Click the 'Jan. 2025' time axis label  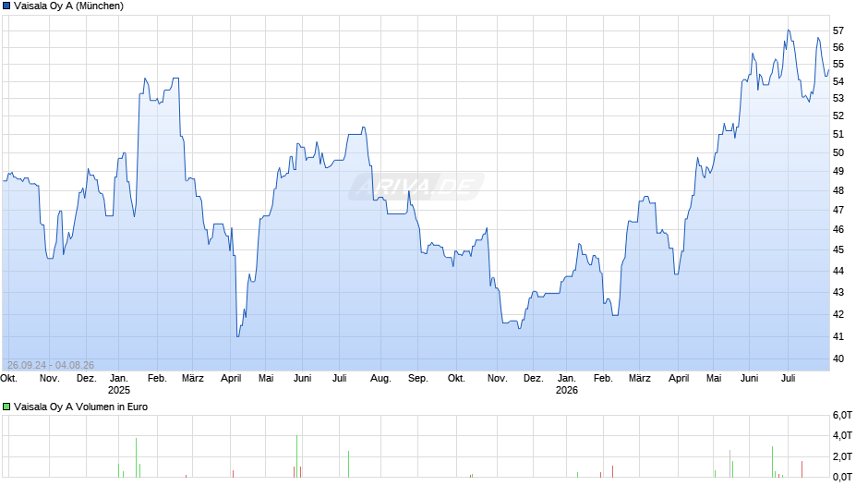point(118,384)
